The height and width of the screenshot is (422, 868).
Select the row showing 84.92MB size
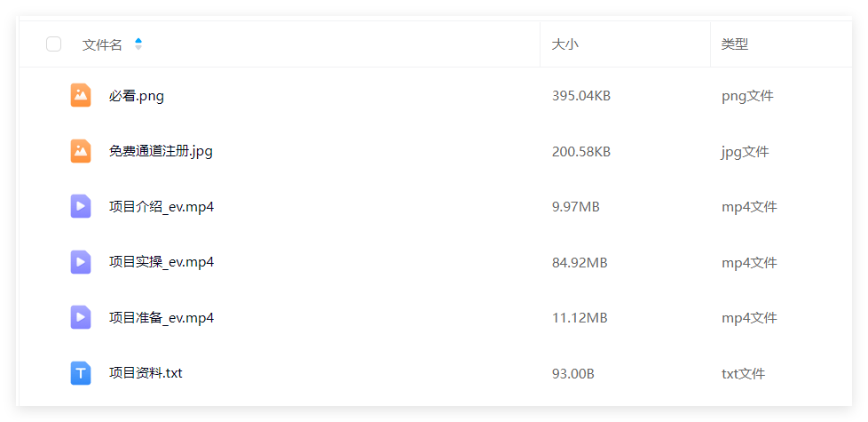tap(580, 262)
